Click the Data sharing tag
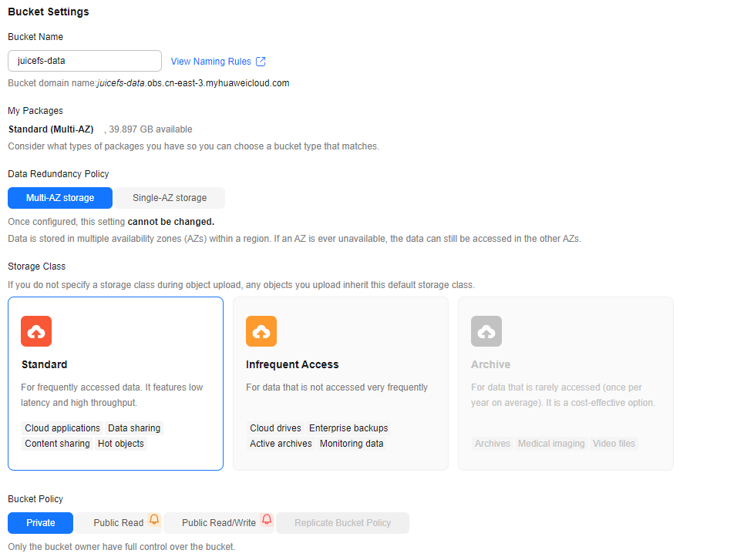 [134, 428]
